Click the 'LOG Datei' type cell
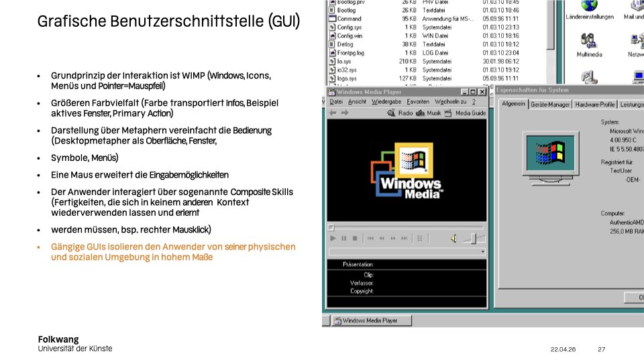Image resolution: width=644 pixels, height=362 pixels. [435, 53]
